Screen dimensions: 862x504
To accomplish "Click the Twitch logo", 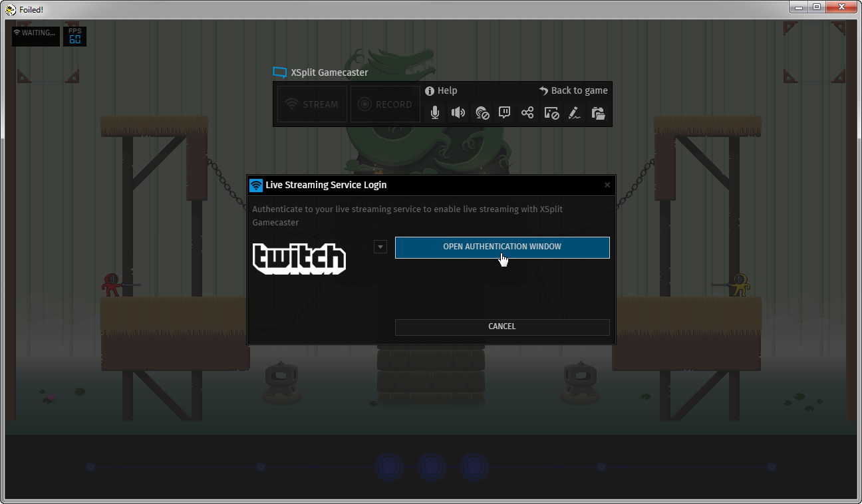I will [x=299, y=259].
